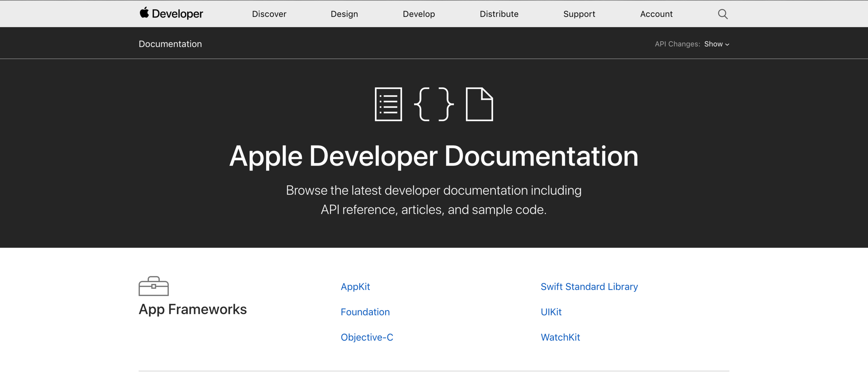Open the WatchKit link

(560, 337)
